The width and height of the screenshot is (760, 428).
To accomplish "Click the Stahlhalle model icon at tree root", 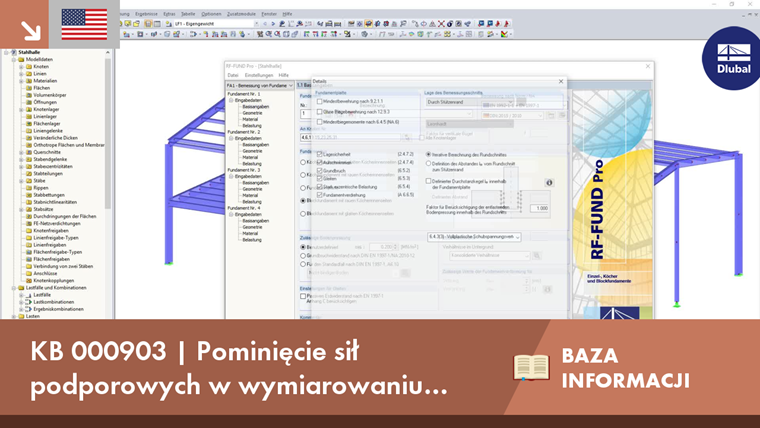I will pyautogui.click(x=14, y=52).
